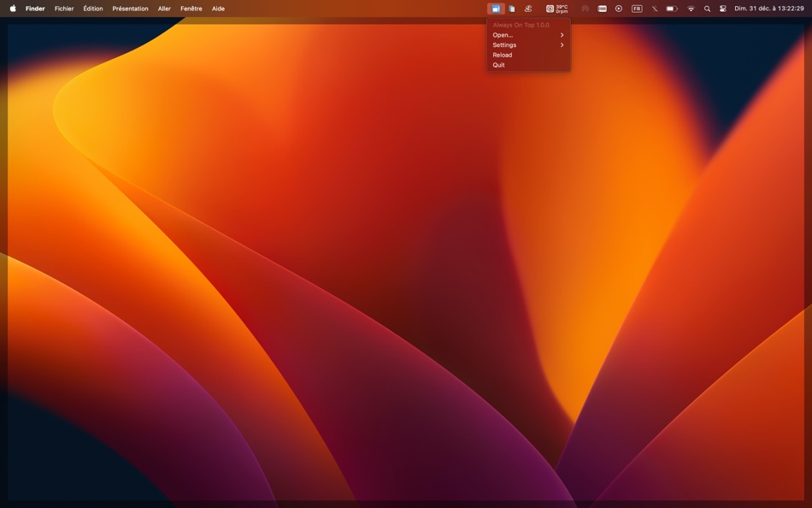812x508 pixels.
Task: Click the dimmed app icon beside the keyboard icon
Action: click(585, 8)
